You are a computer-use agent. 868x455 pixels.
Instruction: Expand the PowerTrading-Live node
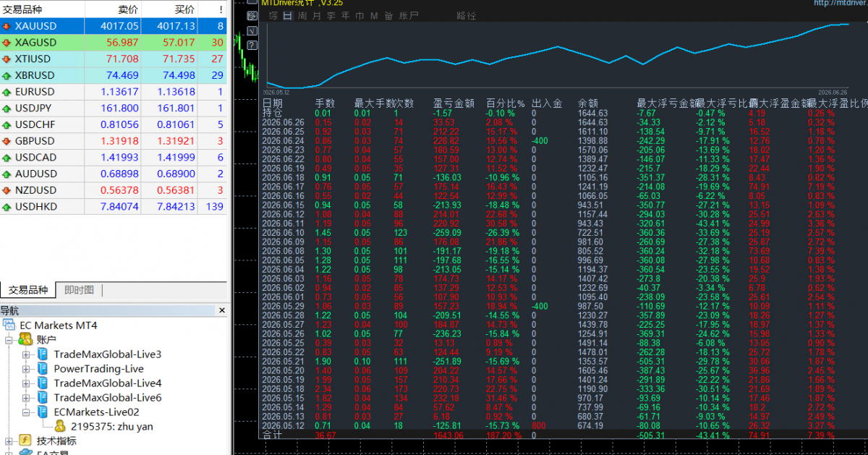pos(26,368)
